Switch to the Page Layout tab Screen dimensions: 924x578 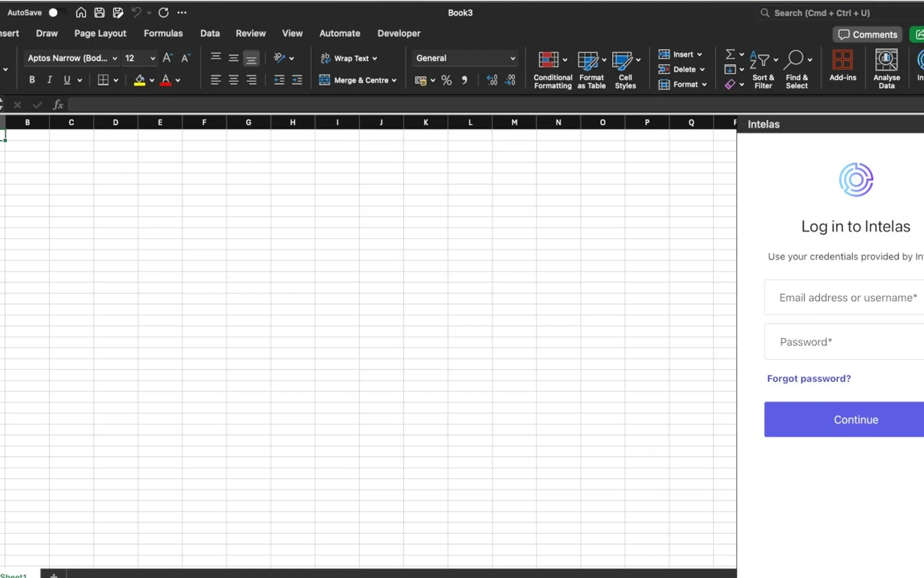(100, 34)
